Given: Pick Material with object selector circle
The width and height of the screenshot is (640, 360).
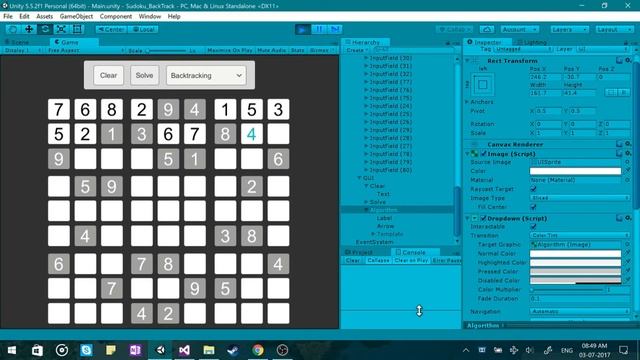Looking at the screenshot, I should click(x=627, y=180).
